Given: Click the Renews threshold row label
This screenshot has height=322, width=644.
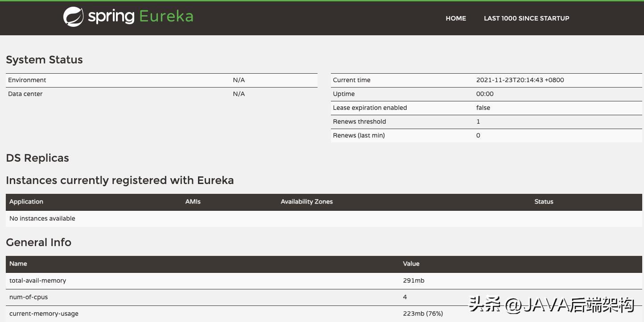Looking at the screenshot, I should click(359, 121).
